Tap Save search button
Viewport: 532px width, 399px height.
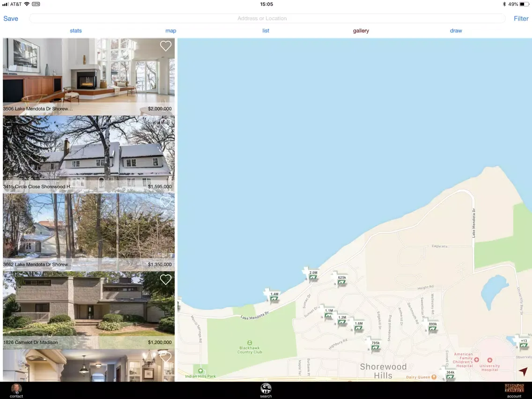pos(10,18)
